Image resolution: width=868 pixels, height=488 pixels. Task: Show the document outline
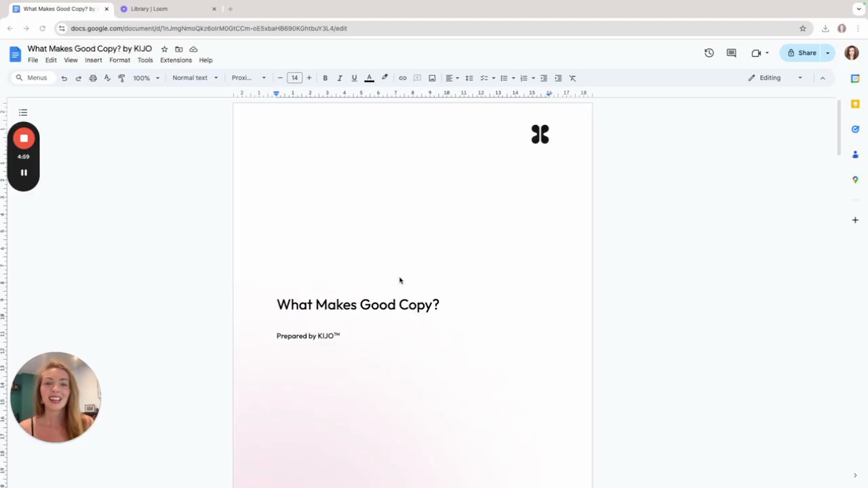coord(23,113)
